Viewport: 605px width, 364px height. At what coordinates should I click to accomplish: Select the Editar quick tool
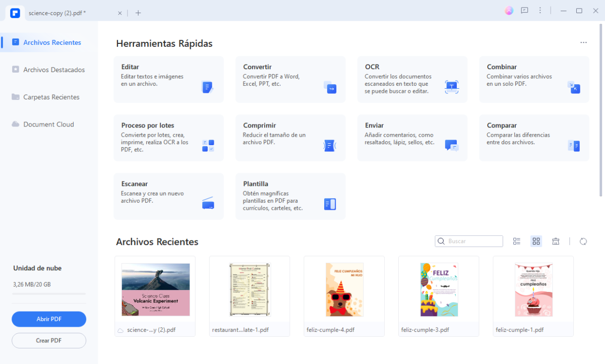[x=168, y=79]
